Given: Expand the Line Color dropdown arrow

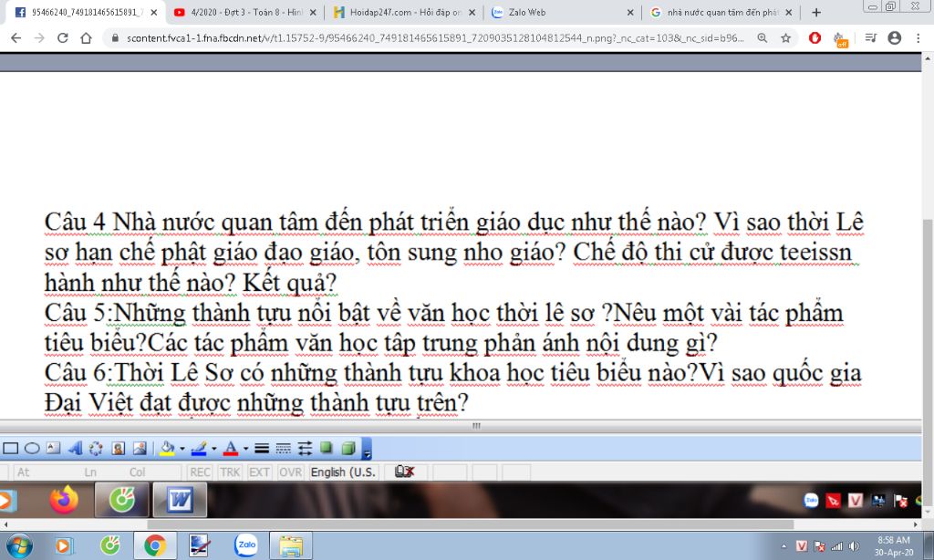Looking at the screenshot, I should pos(213,449).
